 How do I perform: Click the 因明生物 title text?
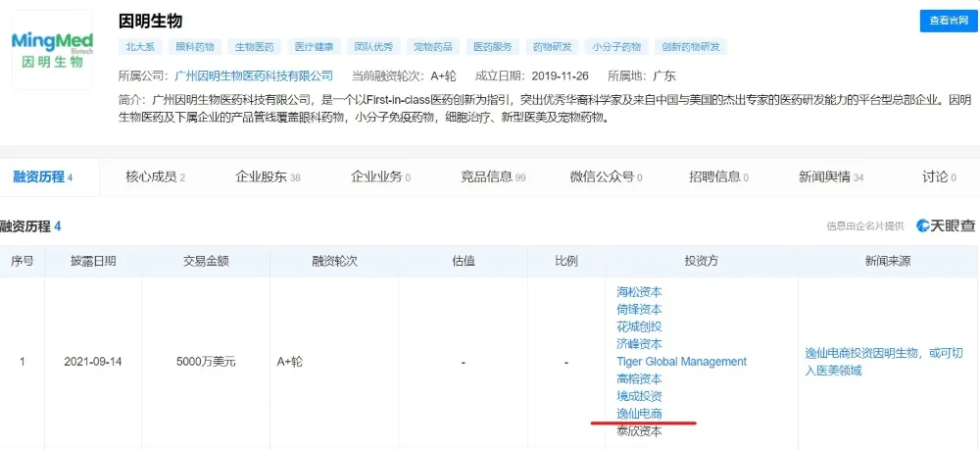151,21
